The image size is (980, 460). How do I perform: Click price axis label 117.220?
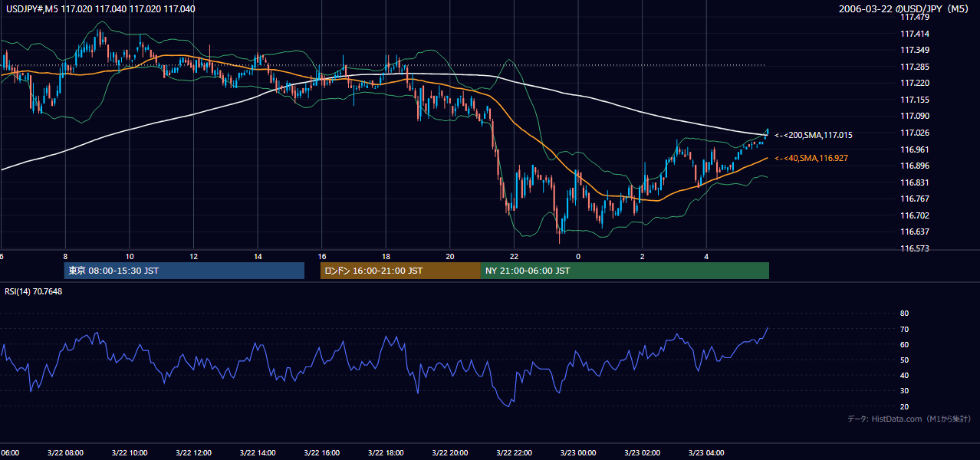pyautogui.click(x=914, y=83)
